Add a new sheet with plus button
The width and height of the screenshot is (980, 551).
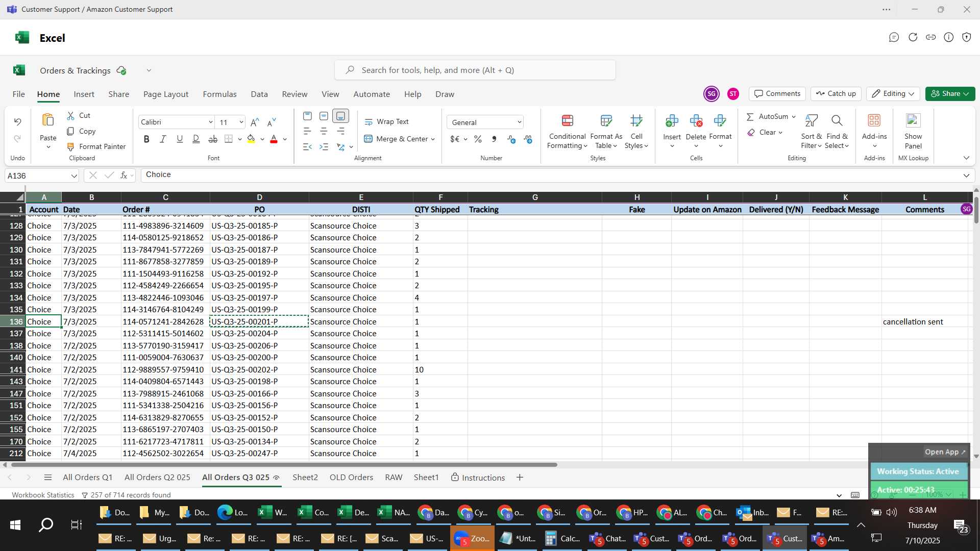click(x=520, y=478)
